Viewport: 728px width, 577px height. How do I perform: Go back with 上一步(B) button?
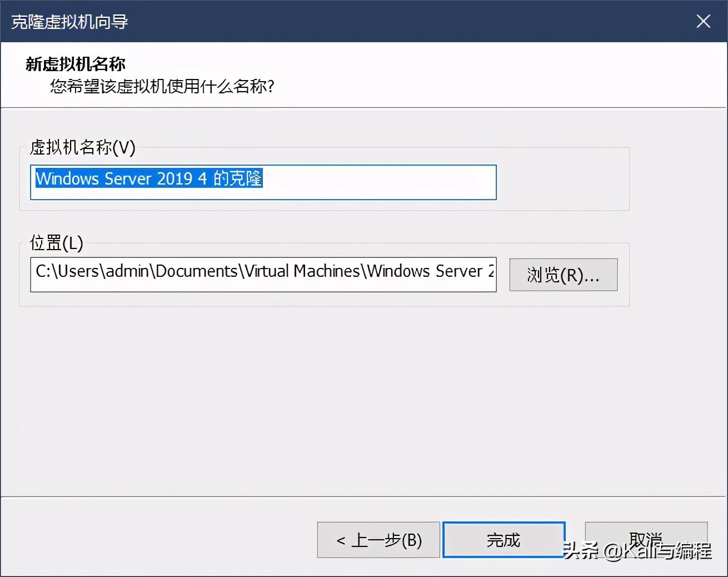click(x=378, y=540)
